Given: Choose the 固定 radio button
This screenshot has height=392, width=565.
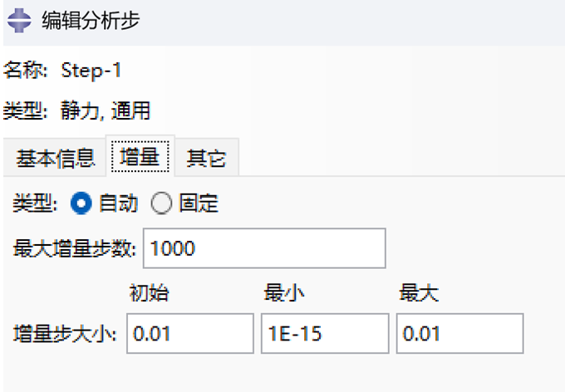Looking at the screenshot, I should [161, 203].
